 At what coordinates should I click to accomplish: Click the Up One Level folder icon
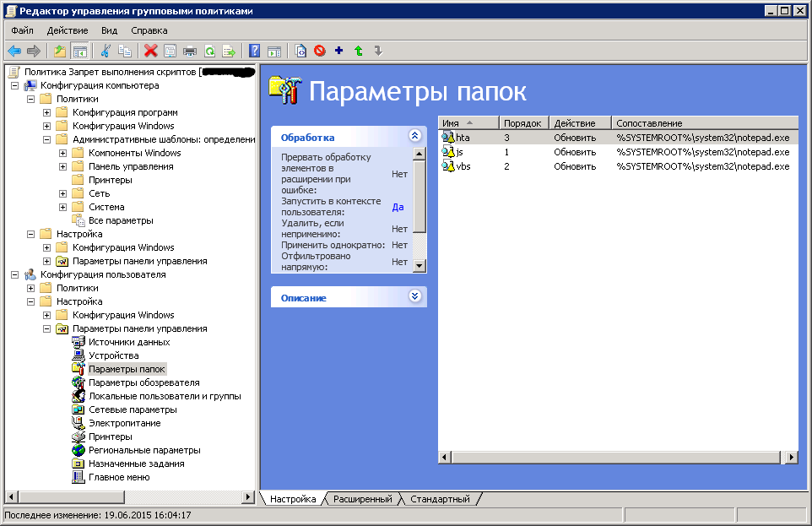pos(60,51)
